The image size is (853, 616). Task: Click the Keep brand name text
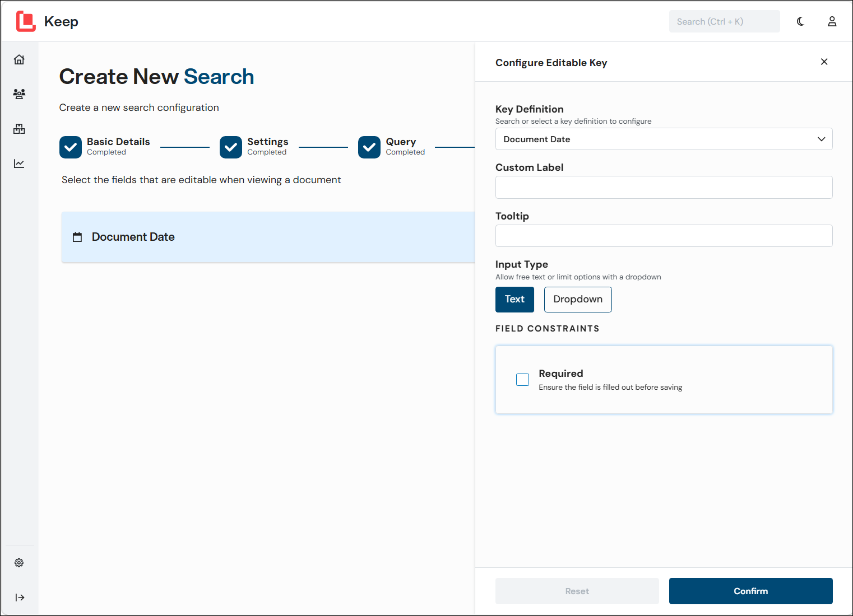(61, 21)
